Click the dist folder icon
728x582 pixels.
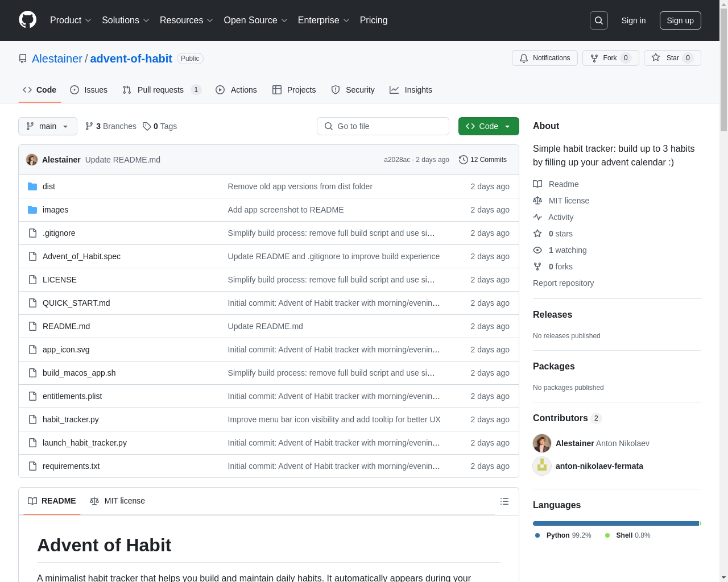pyautogui.click(x=32, y=186)
